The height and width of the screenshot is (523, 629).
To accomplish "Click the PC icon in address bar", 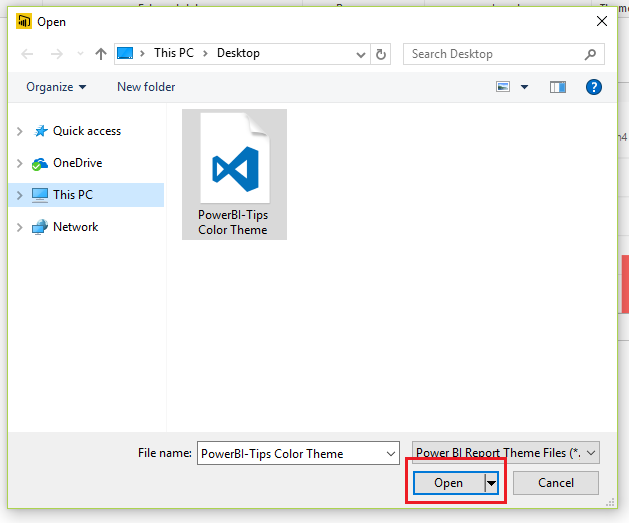I will tap(125, 53).
